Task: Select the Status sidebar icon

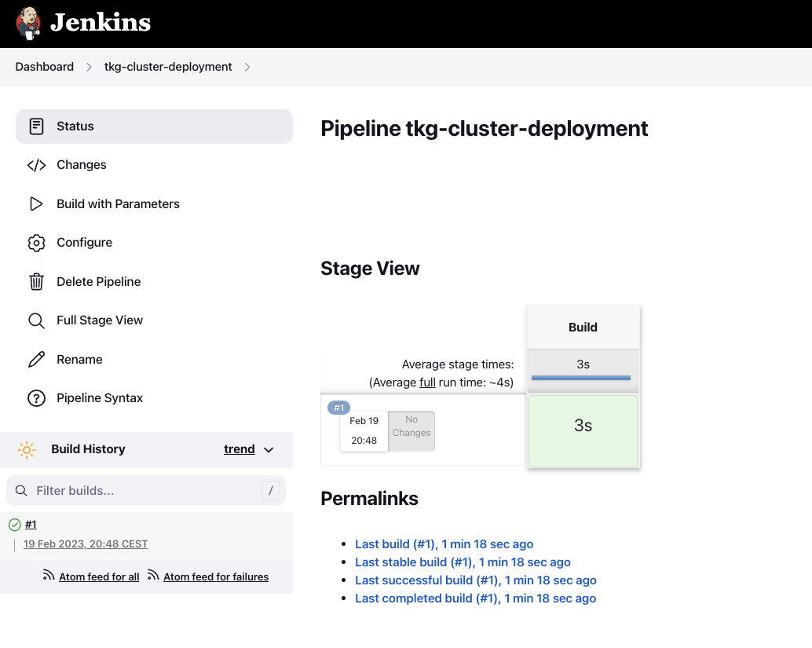Action: tap(36, 126)
